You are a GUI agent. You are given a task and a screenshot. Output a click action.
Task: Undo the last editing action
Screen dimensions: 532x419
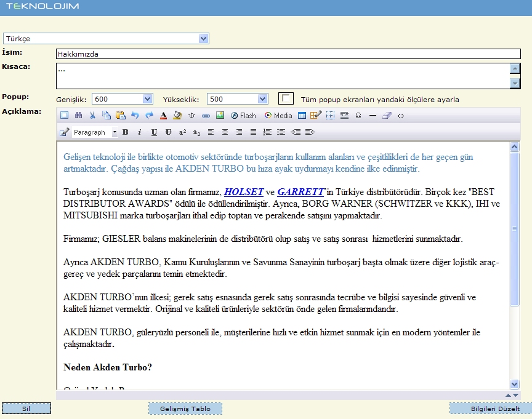click(135, 115)
